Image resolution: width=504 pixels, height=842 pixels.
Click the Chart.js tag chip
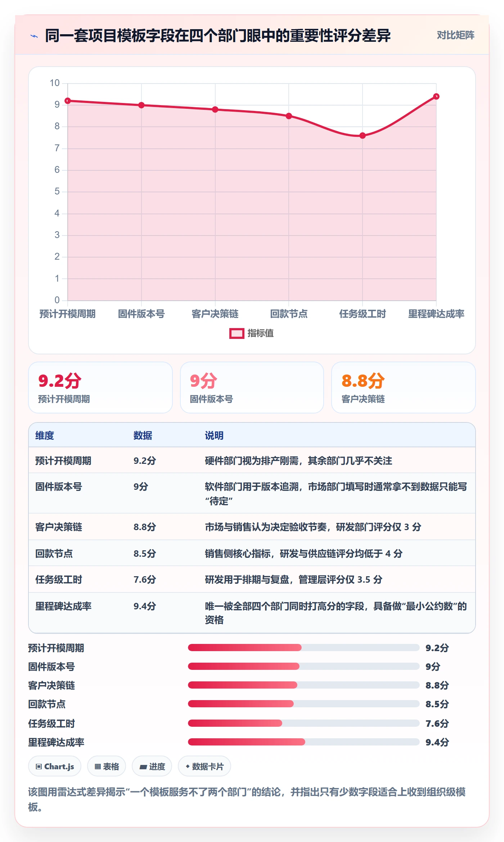pos(55,766)
